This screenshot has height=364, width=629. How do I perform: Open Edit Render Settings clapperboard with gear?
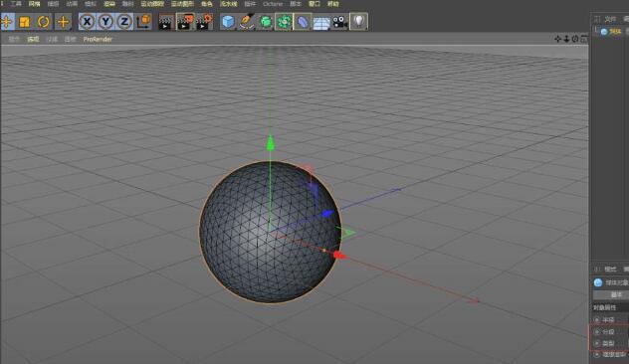pyautogui.click(x=204, y=22)
